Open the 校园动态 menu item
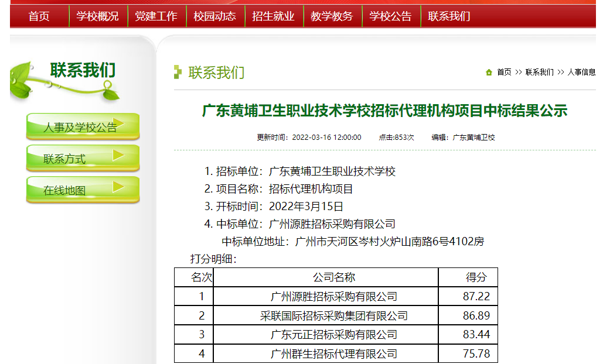Screen dimensions: 603x364 pyautogui.click(x=214, y=16)
